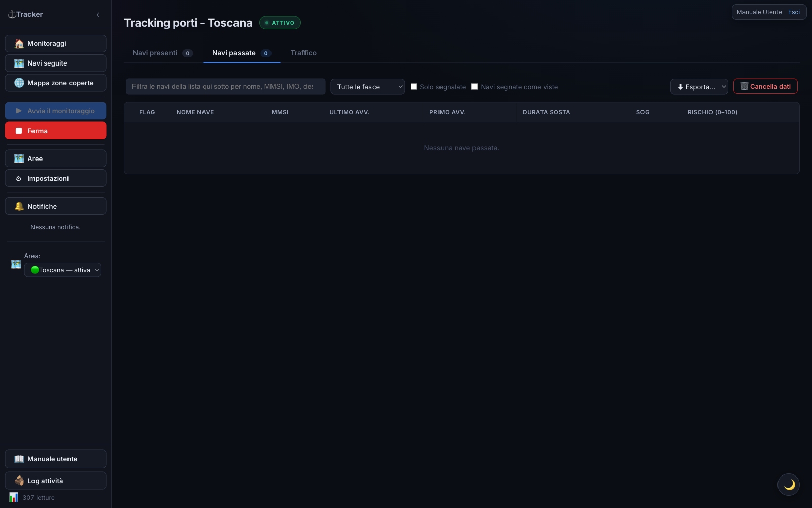Click Avvia il monitoraggio button
The height and width of the screenshot is (508, 812).
coord(55,111)
